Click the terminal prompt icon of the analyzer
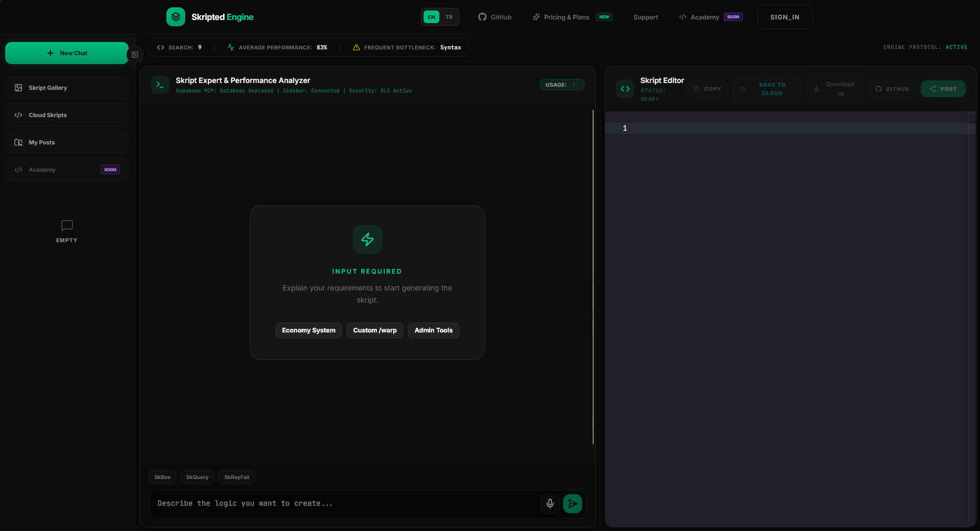Viewport: 980px width, 531px height. pos(160,85)
